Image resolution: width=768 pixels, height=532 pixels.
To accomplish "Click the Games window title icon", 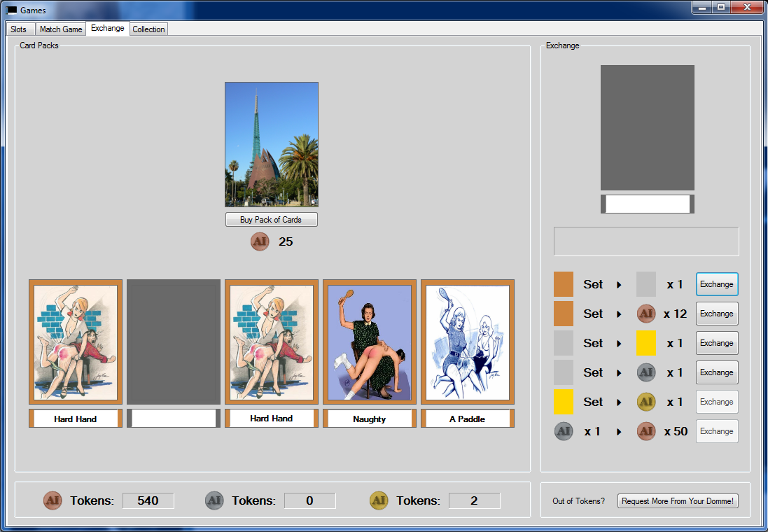I will pos(12,10).
